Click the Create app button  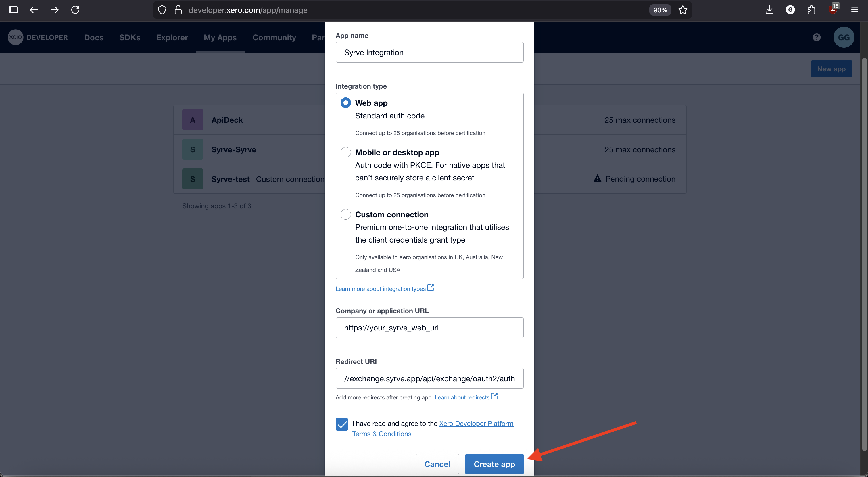(494, 464)
